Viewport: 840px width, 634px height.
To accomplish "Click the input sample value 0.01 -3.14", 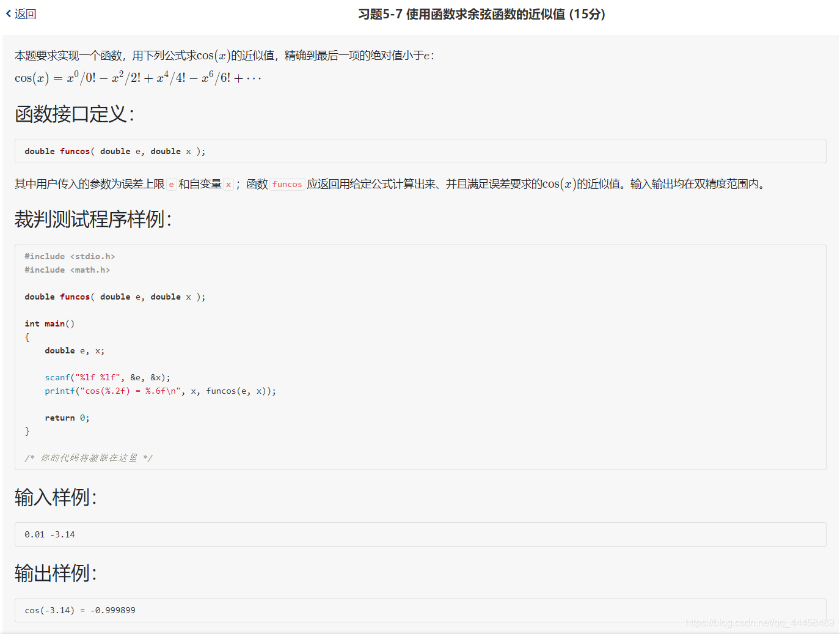I will click(x=49, y=534).
